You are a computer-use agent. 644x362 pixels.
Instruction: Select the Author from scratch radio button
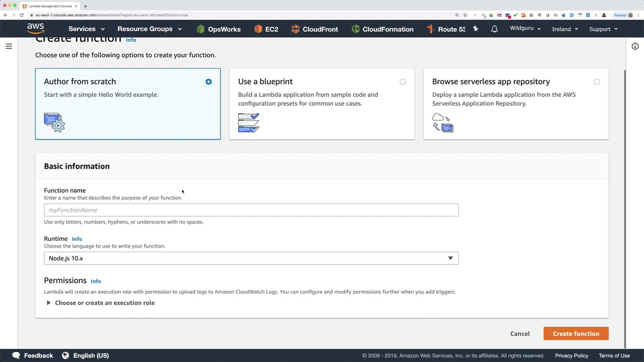click(208, 81)
